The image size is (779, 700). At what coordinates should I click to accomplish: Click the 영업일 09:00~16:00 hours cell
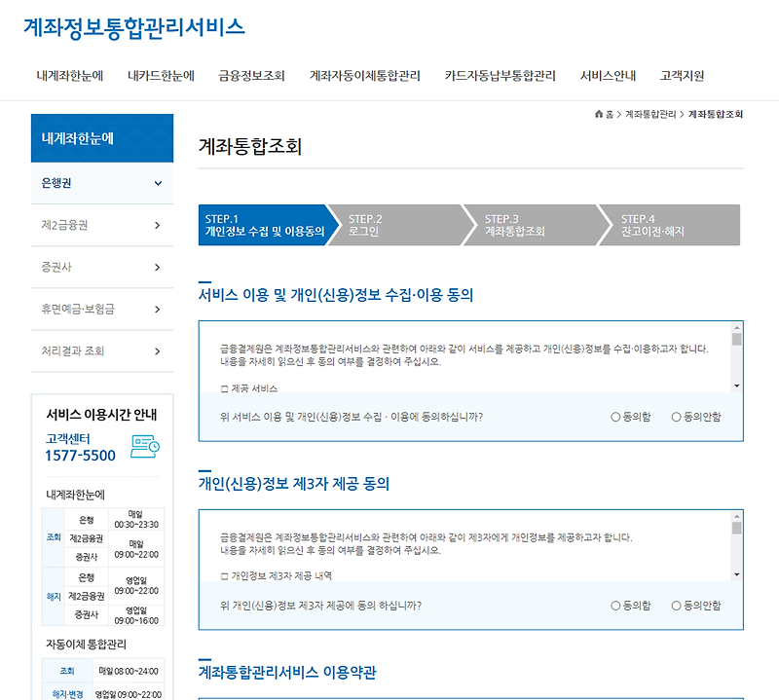click(x=136, y=615)
